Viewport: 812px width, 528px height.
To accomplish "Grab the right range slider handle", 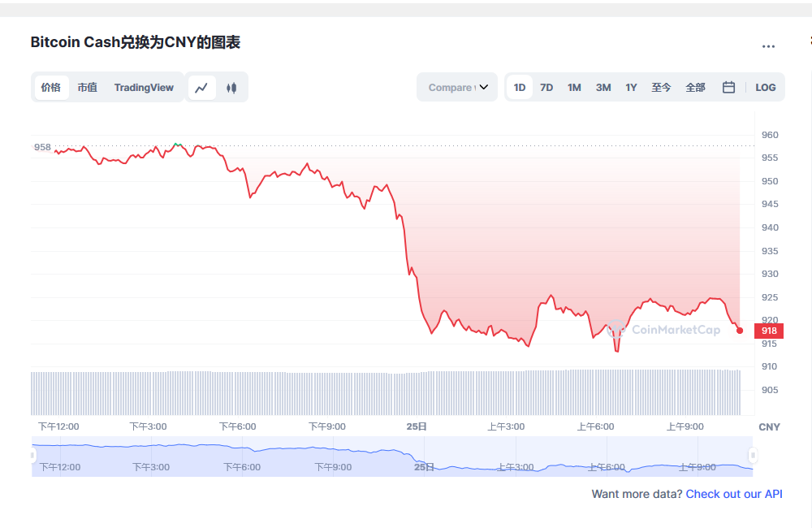I will tap(753, 456).
